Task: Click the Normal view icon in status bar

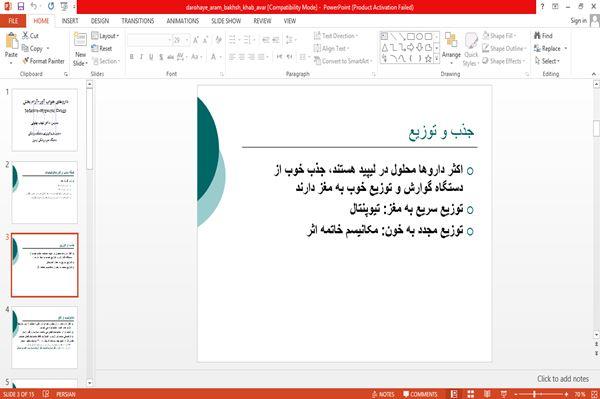Action: tap(454, 394)
